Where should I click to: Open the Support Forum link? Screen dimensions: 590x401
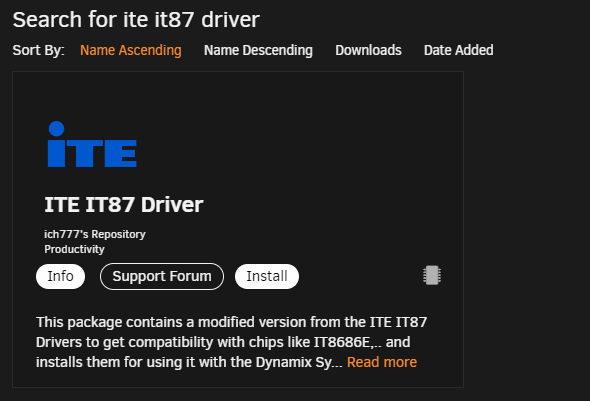tap(162, 276)
